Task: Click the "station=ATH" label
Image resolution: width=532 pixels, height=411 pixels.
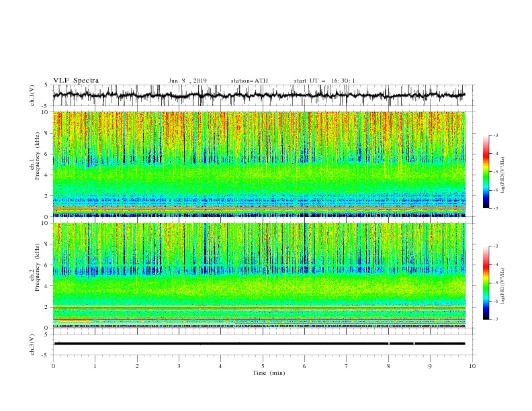Action: pyautogui.click(x=249, y=81)
